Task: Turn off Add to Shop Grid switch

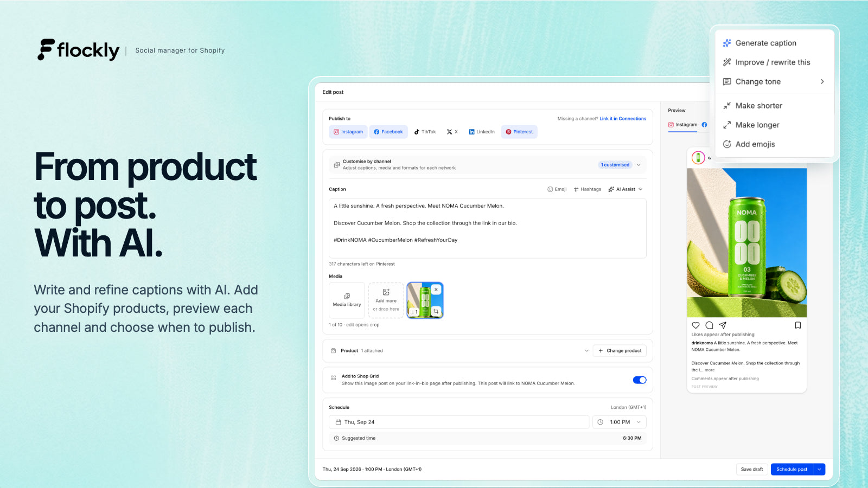Action: tap(640, 380)
